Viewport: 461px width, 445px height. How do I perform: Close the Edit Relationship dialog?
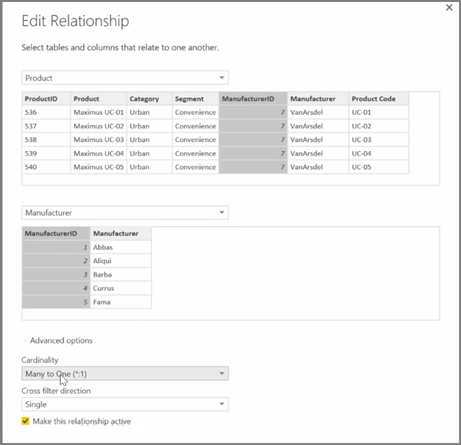[x=449, y=7]
